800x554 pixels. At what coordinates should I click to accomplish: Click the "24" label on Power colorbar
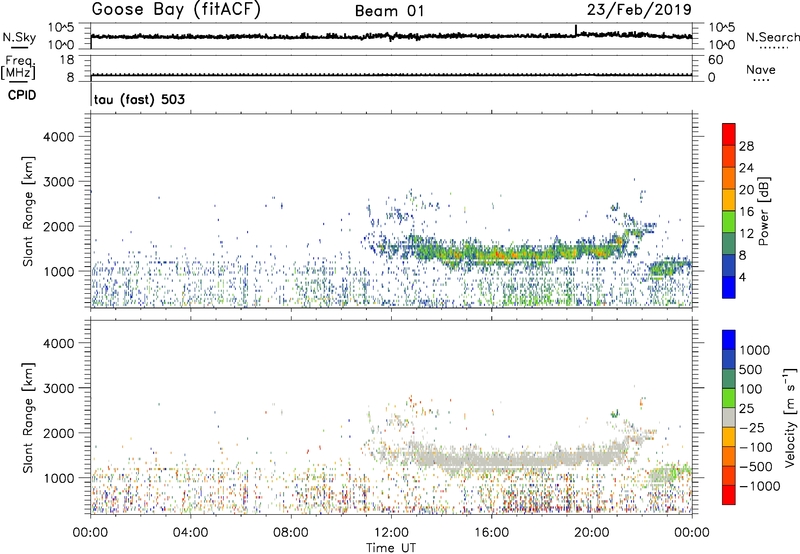(x=746, y=168)
